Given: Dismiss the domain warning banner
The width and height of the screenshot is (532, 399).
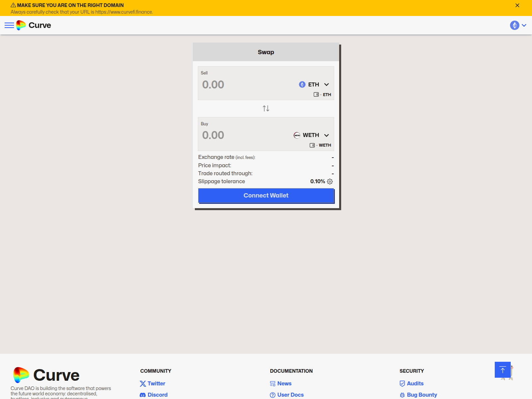Looking at the screenshot, I should pyautogui.click(x=517, y=5).
